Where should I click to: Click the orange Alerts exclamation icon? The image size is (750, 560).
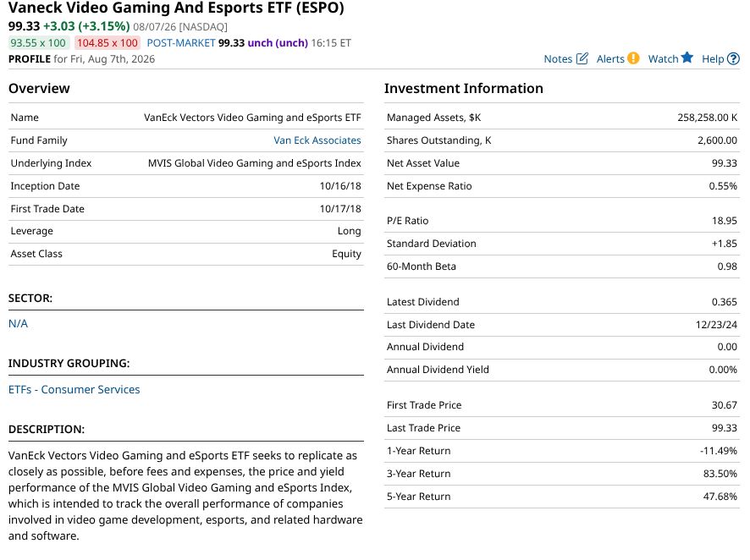pos(633,58)
